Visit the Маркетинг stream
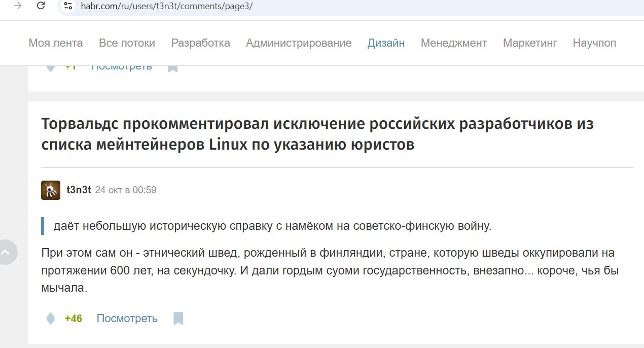 point(530,43)
